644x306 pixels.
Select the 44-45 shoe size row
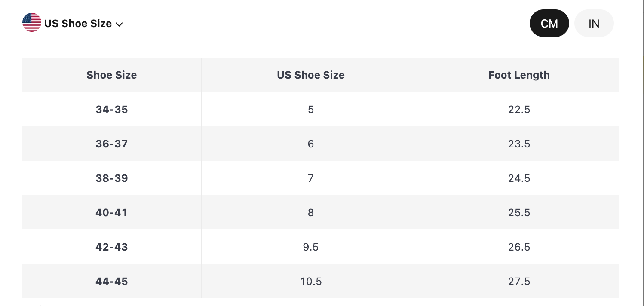pyautogui.click(x=112, y=281)
